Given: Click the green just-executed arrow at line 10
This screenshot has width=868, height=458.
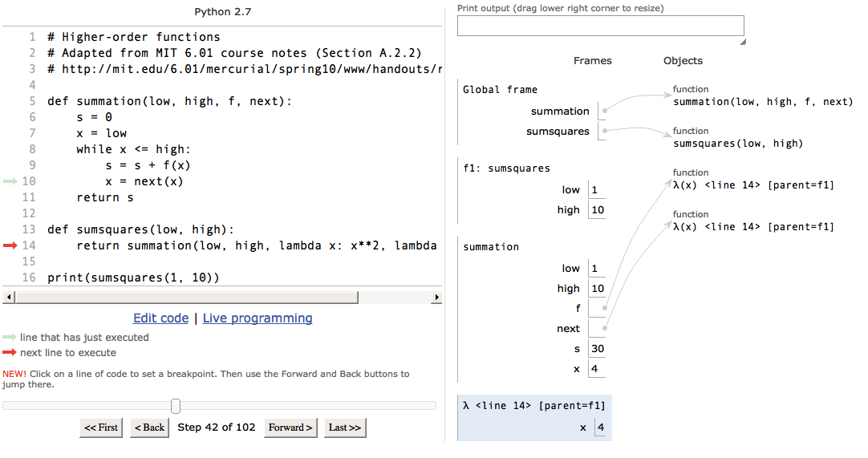Looking at the screenshot, I should click(10, 181).
